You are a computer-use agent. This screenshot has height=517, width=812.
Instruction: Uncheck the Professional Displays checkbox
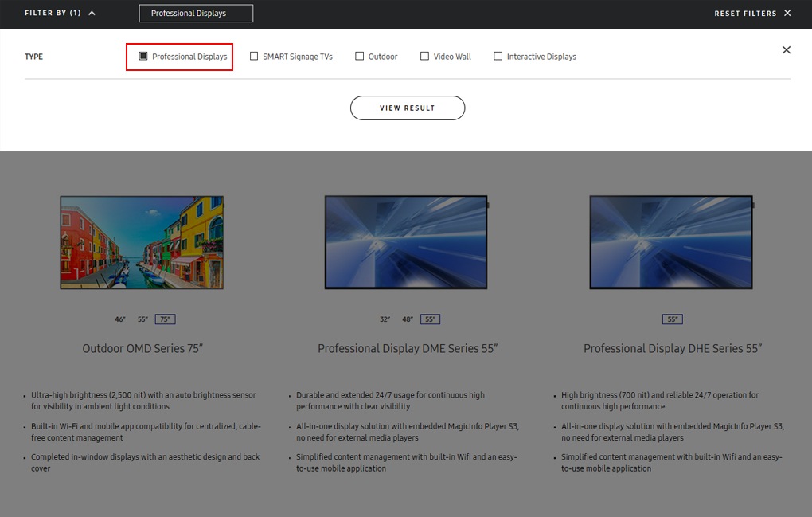143,56
